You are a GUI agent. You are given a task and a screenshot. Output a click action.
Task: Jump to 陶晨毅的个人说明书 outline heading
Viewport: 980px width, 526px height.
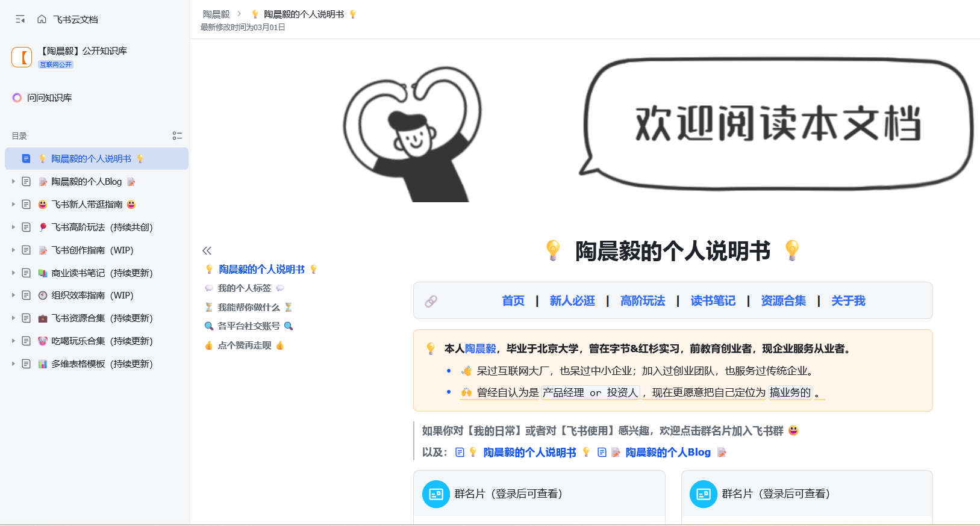point(261,270)
